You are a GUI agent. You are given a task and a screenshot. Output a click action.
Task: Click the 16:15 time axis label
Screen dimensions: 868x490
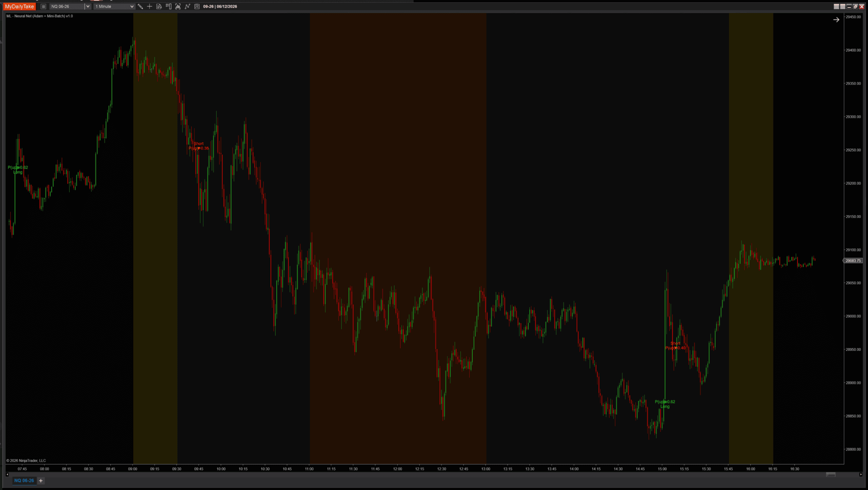click(773, 469)
